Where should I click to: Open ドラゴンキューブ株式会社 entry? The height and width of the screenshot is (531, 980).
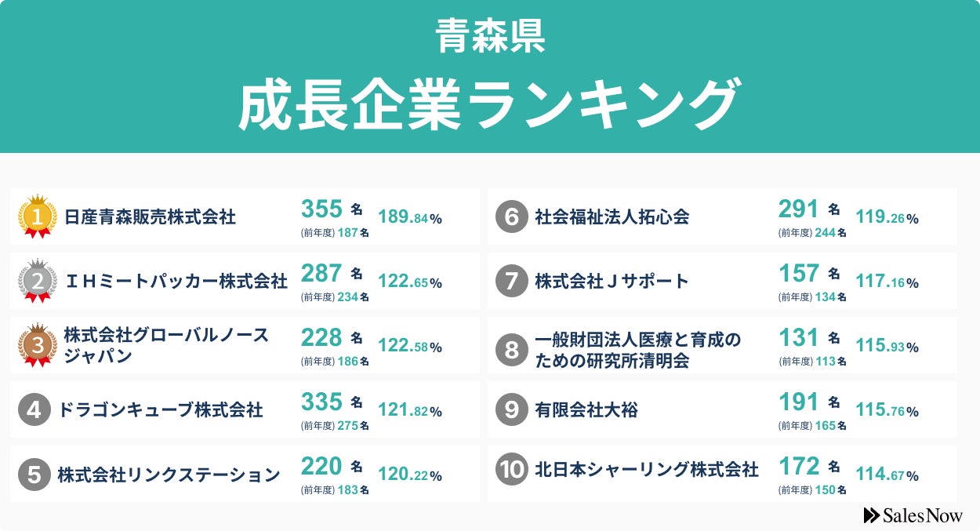click(x=161, y=410)
